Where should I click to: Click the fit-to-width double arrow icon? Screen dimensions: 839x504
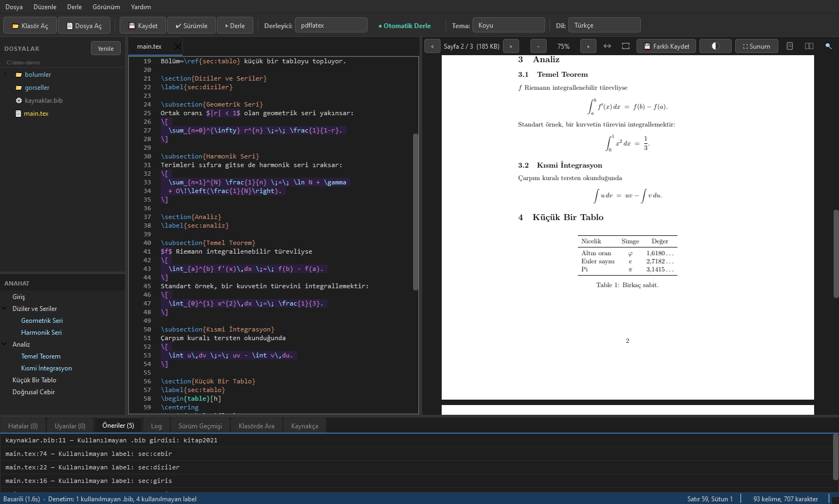pos(607,47)
